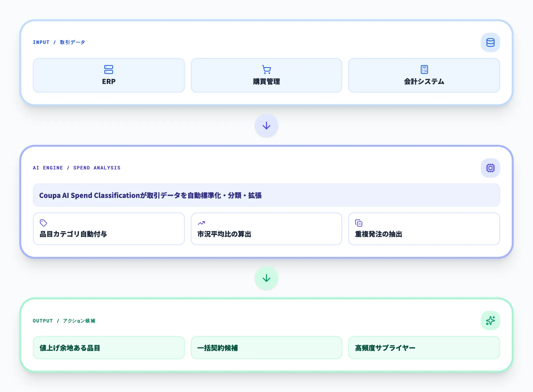533x392 pixels.
Task: Click the database icon in INPUT panel
Action: 490,42
